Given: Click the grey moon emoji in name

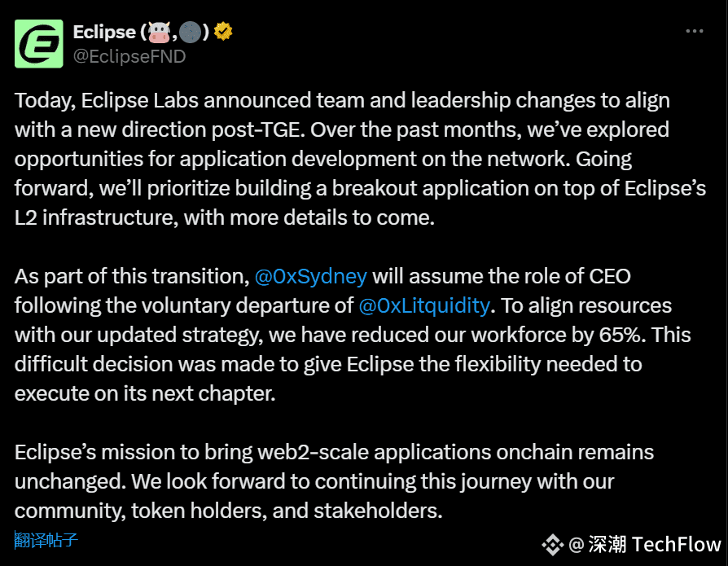Looking at the screenshot, I should [x=191, y=32].
